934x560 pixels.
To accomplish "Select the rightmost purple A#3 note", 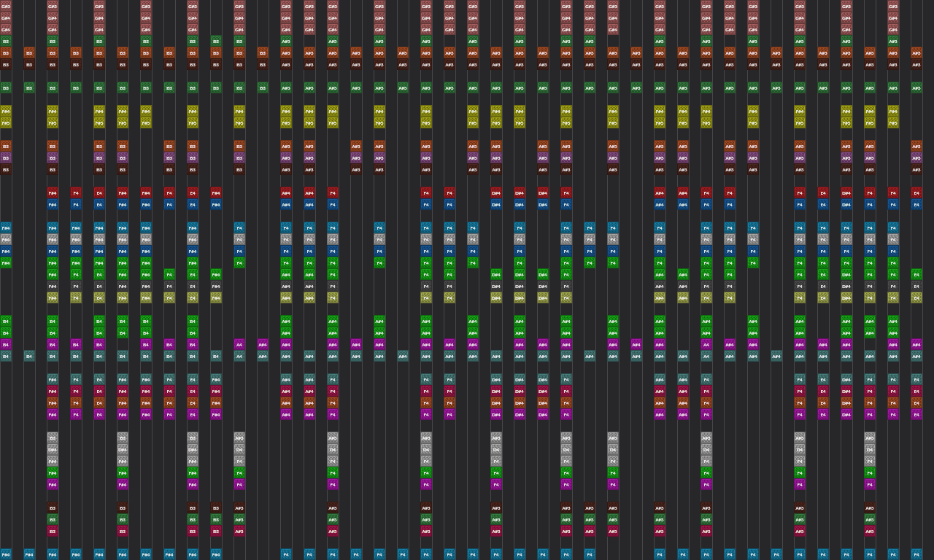I will [x=916, y=157].
